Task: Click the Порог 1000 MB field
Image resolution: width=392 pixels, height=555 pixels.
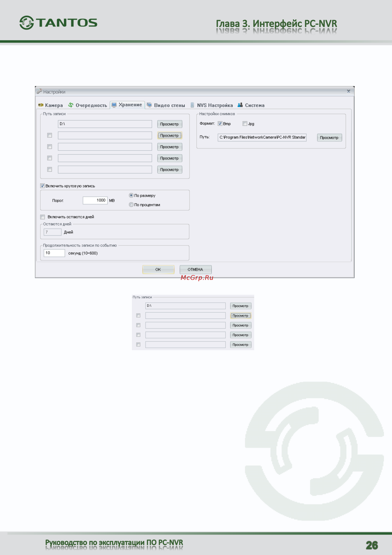Action: click(x=95, y=200)
